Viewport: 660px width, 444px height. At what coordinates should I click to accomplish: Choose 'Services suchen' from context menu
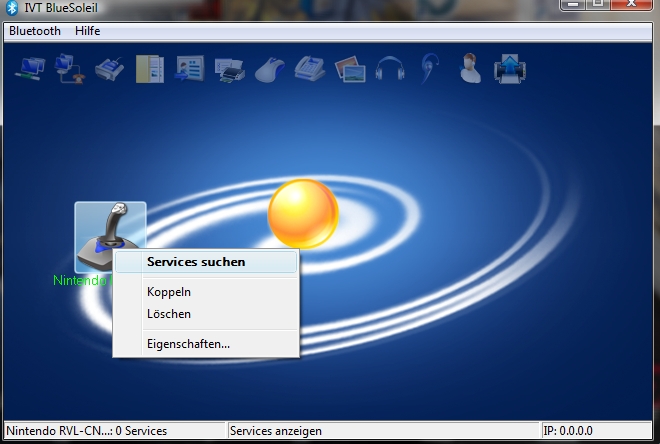[196, 262]
